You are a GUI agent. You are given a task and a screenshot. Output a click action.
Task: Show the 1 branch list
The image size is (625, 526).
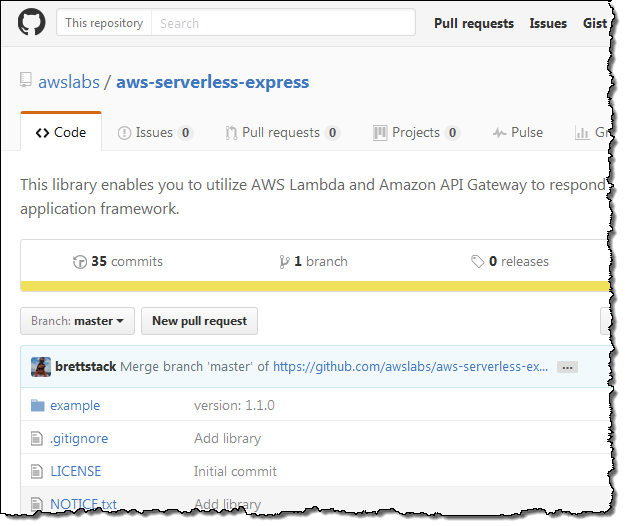click(x=314, y=261)
